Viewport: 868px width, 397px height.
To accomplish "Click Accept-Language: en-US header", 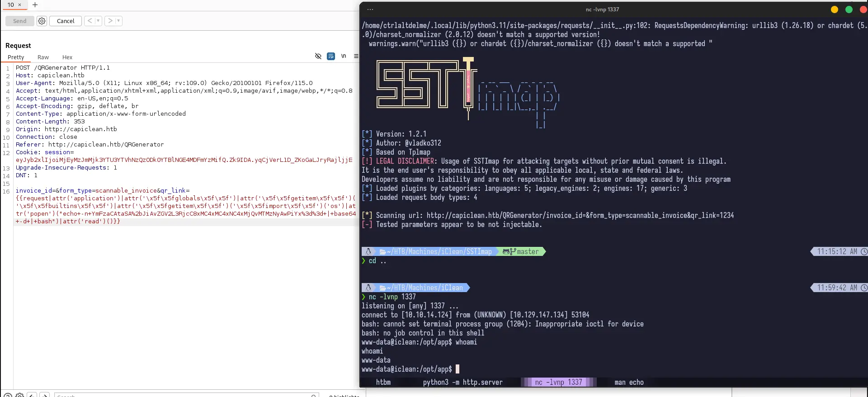I will [x=72, y=99].
